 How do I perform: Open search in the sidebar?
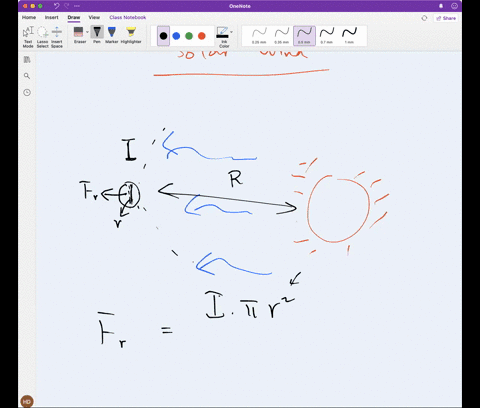click(x=27, y=76)
